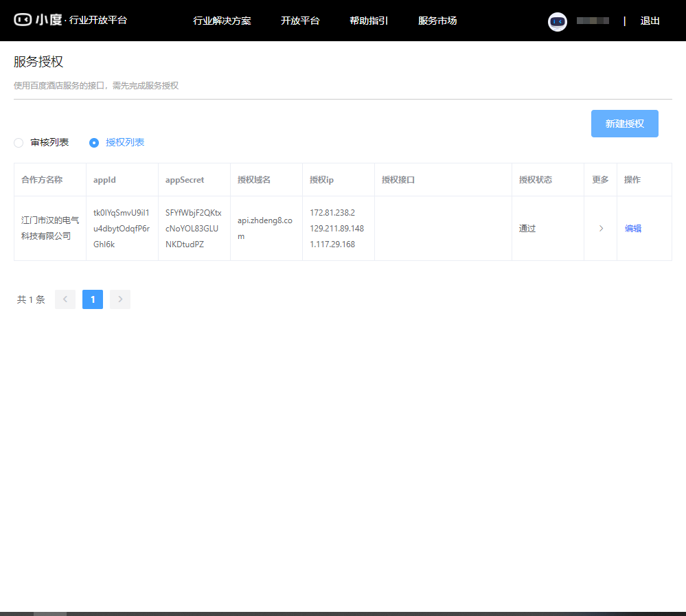Viewport: 686px width, 616px height.
Task: Click the appId value cell
Action: (x=122, y=229)
